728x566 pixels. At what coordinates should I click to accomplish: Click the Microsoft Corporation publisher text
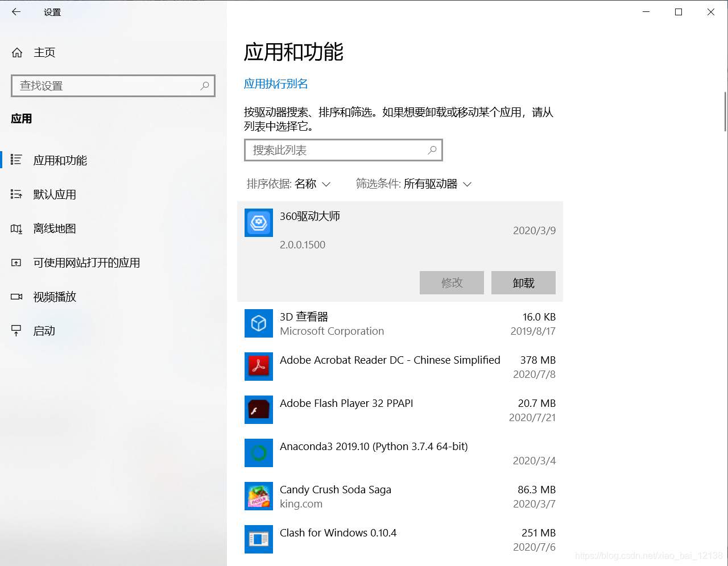point(332,331)
